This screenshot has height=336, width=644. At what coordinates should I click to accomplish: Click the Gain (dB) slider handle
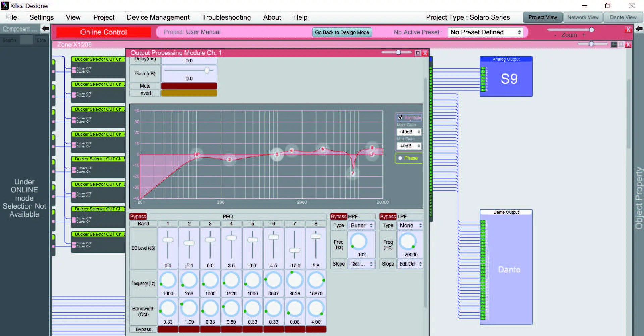[x=207, y=70]
